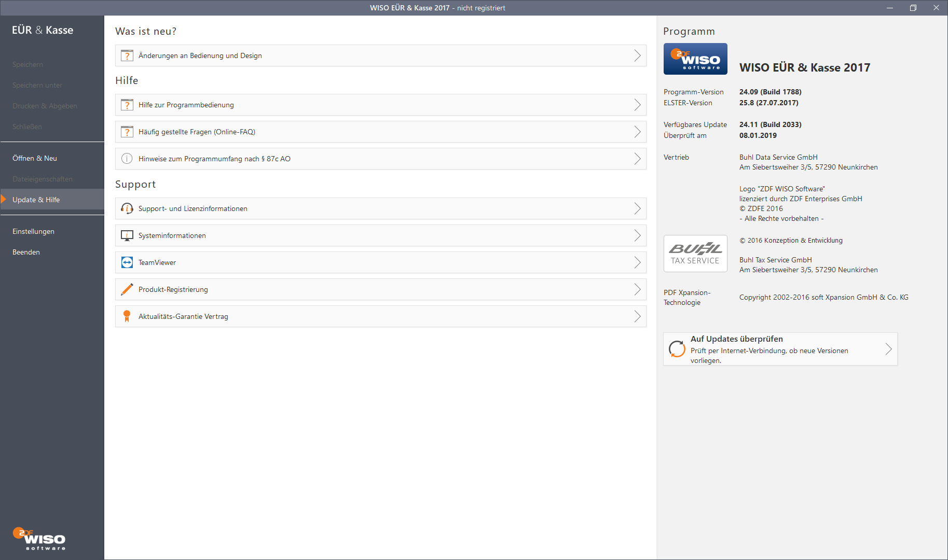Open the Öffnen & Neu menu item

35,158
